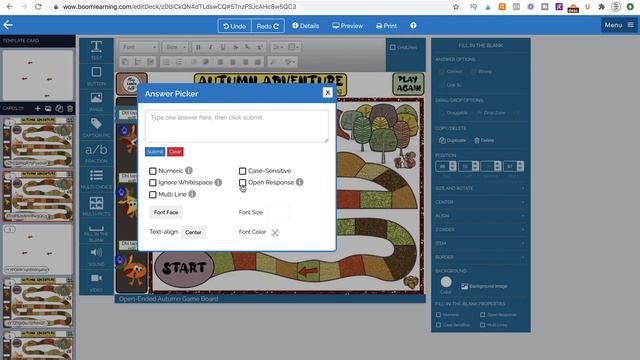Select the Button tool in sidebar
Viewport: 640px width, 360px height.
(x=96, y=76)
